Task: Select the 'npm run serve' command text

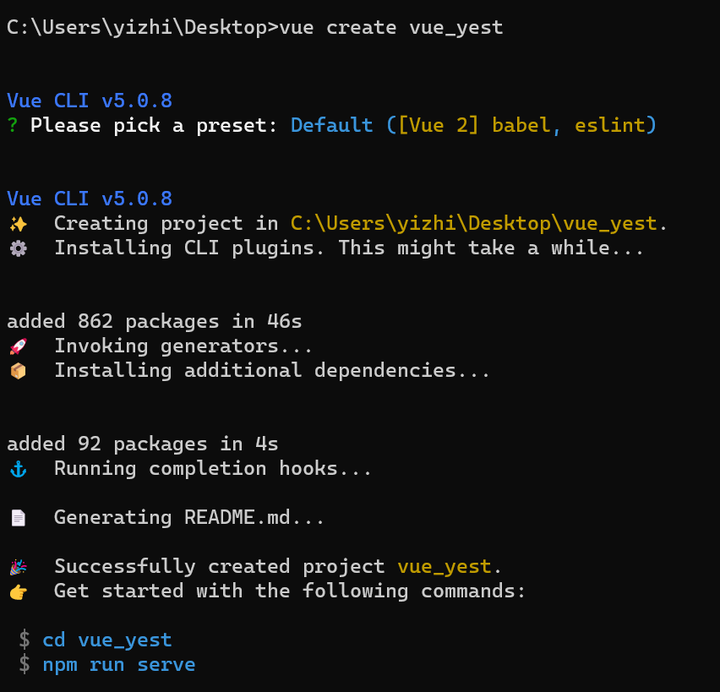Action: (x=119, y=664)
